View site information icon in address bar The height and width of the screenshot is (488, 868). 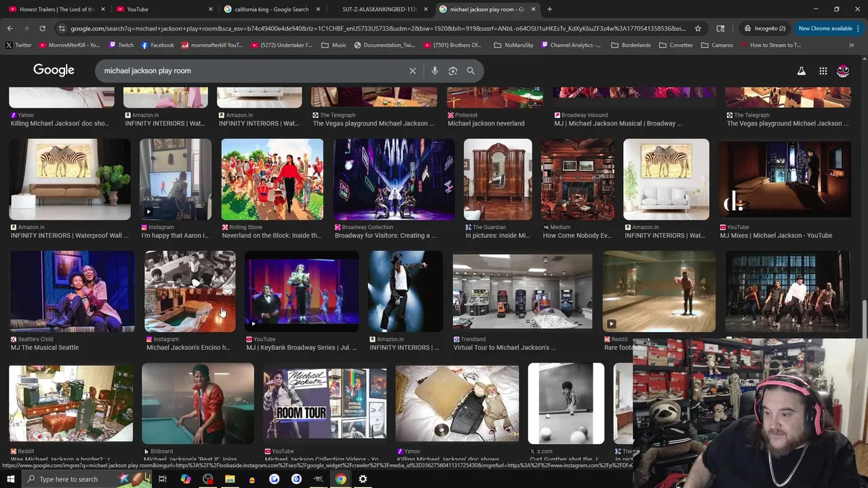62,28
